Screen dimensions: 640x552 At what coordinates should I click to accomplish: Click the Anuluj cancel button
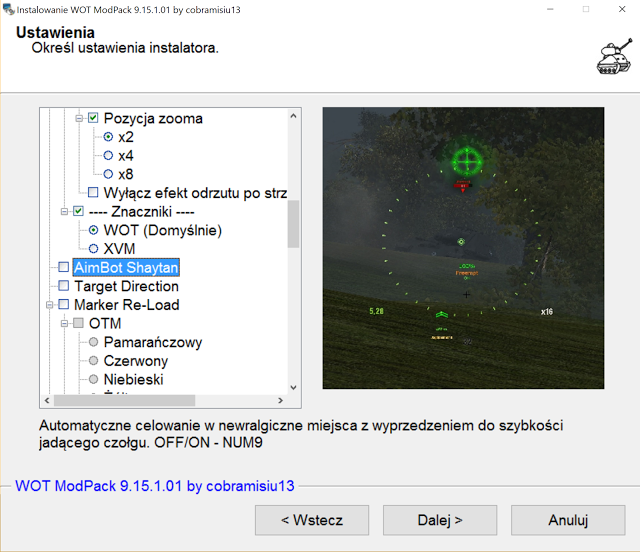568,520
